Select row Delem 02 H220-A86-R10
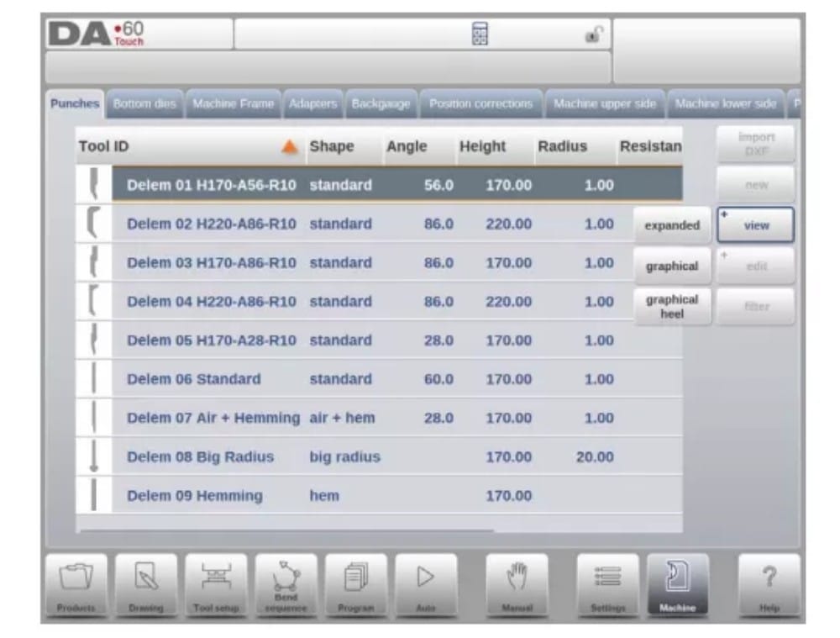 [380, 223]
